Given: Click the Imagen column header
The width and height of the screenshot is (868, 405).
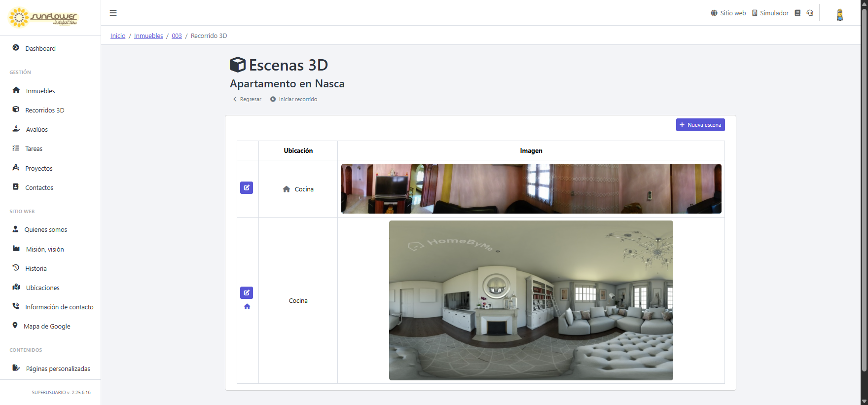Looking at the screenshot, I should pyautogui.click(x=531, y=150).
